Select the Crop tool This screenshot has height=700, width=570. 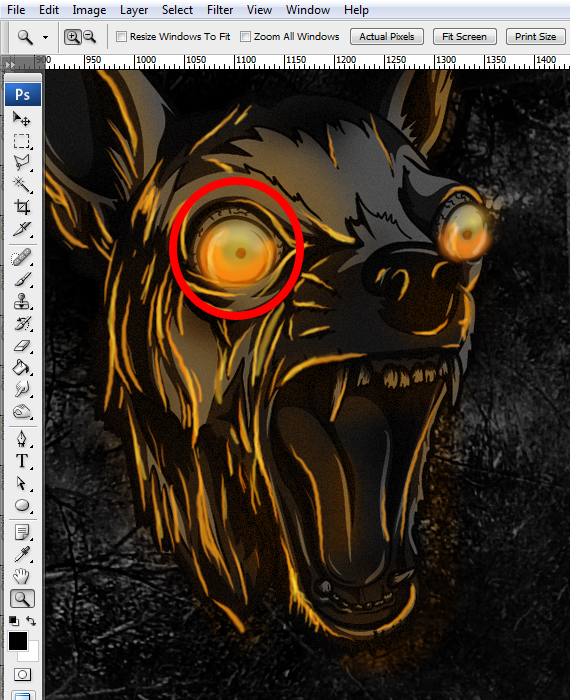click(x=21, y=207)
